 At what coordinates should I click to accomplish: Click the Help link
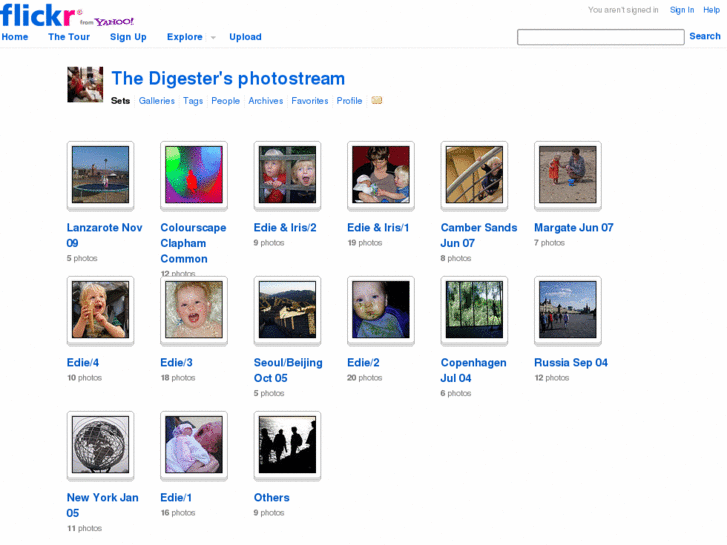(x=711, y=10)
